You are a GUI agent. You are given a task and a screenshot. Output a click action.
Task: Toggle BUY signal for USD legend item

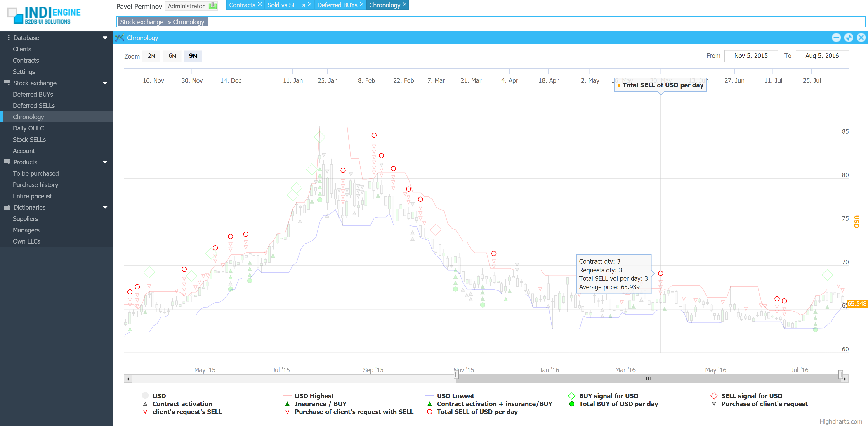[608, 396]
